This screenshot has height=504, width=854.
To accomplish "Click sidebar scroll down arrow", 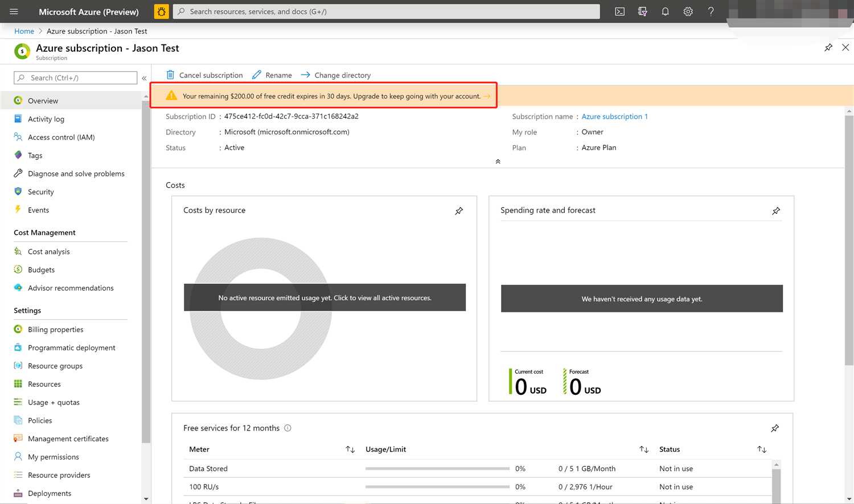I will (x=146, y=499).
